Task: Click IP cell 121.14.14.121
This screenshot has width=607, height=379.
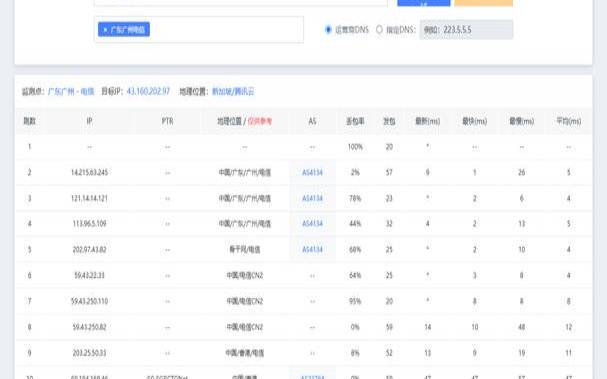Action: pos(89,199)
